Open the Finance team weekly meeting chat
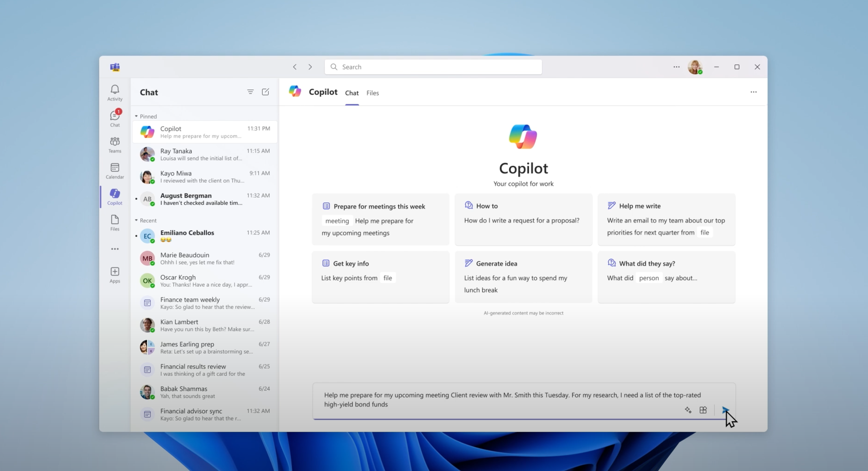This screenshot has width=868, height=471. click(x=205, y=303)
